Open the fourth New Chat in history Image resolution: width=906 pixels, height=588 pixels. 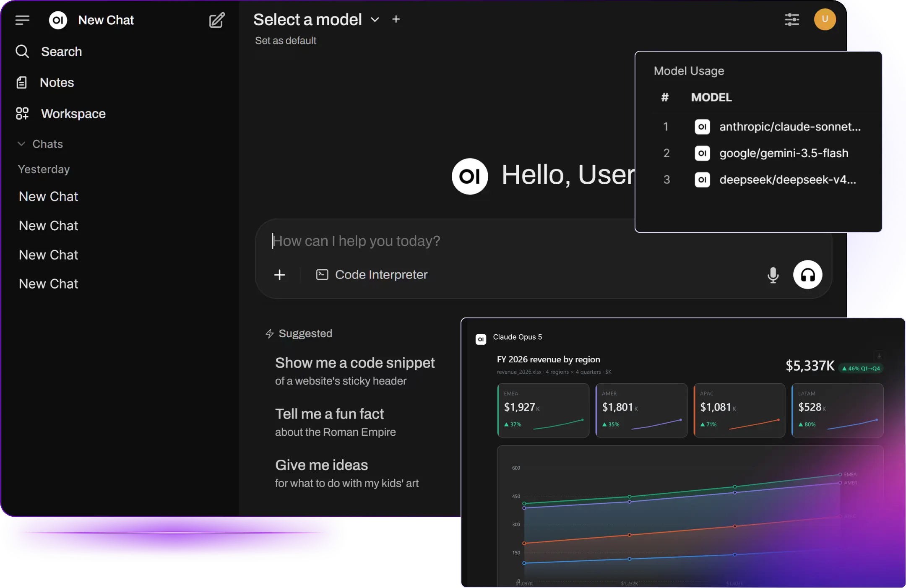pyautogui.click(x=49, y=284)
